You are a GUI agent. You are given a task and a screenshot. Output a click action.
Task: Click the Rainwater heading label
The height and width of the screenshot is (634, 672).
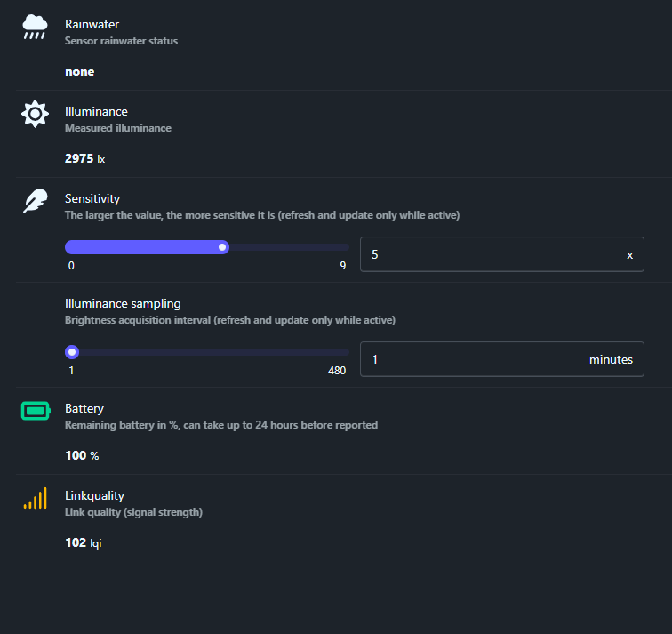coord(92,24)
